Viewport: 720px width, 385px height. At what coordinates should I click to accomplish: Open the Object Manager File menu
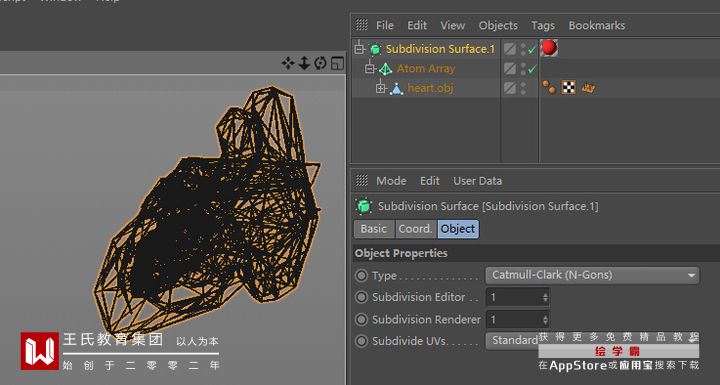pos(384,25)
